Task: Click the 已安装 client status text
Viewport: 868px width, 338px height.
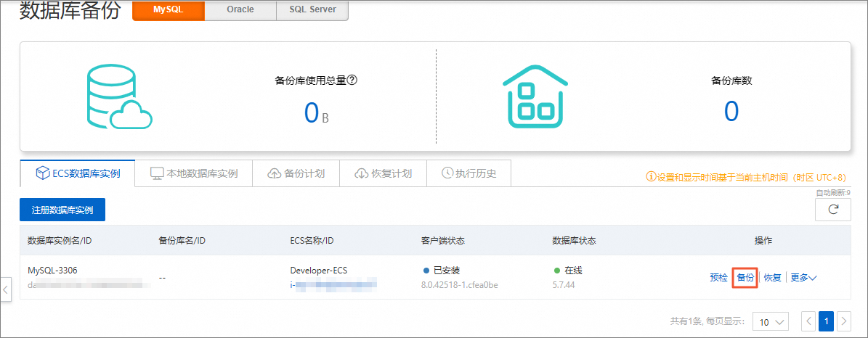Action: [x=447, y=271]
